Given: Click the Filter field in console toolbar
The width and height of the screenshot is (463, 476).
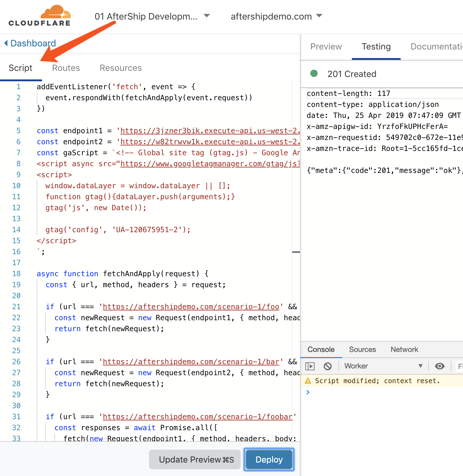Looking at the screenshot, I should [x=460, y=366].
